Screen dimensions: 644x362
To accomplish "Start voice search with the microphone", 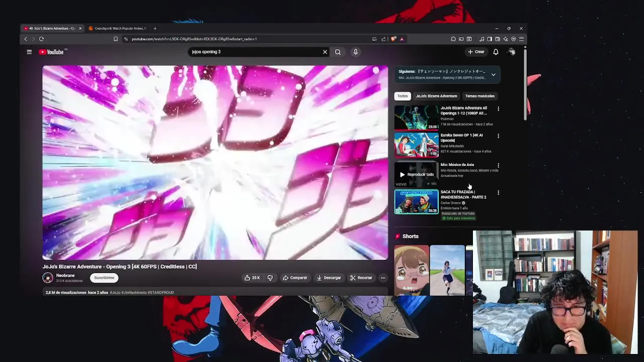I will coord(356,52).
